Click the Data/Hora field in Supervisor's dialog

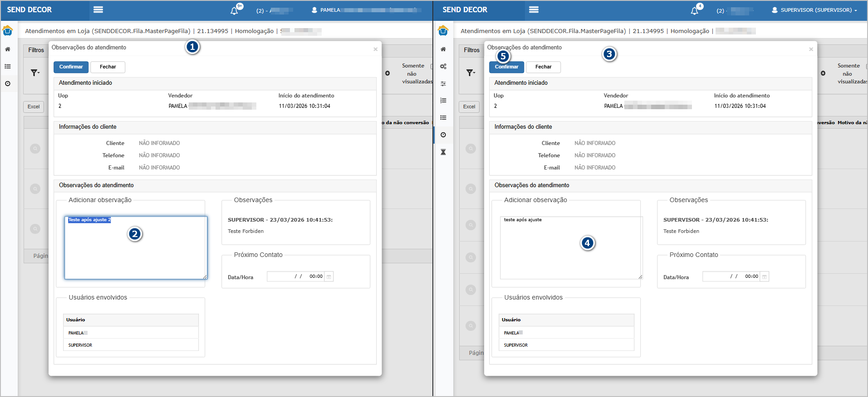[731, 276]
